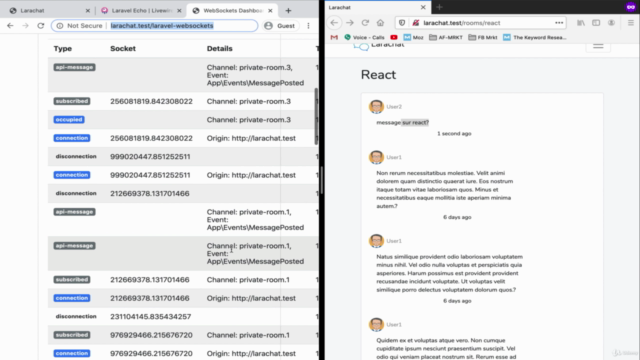Open the Gmail bookmark in Firefox
640x360 pixels.
[334, 37]
